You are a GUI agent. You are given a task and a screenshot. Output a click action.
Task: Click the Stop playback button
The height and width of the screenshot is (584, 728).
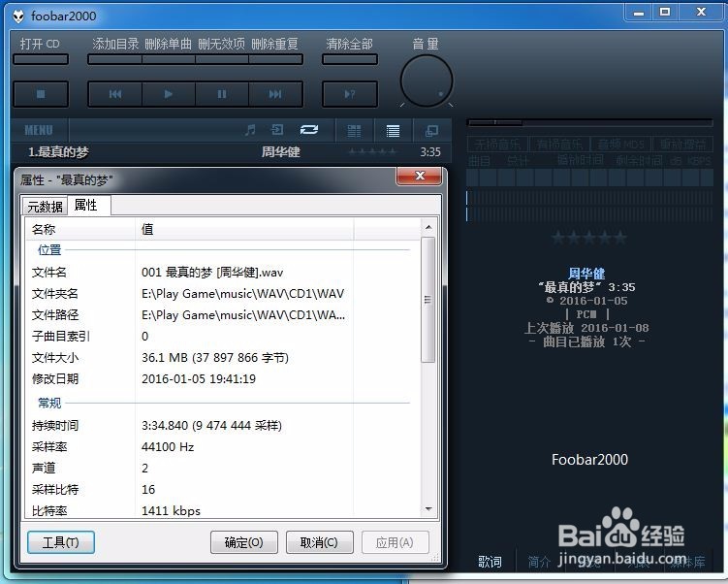pyautogui.click(x=41, y=94)
